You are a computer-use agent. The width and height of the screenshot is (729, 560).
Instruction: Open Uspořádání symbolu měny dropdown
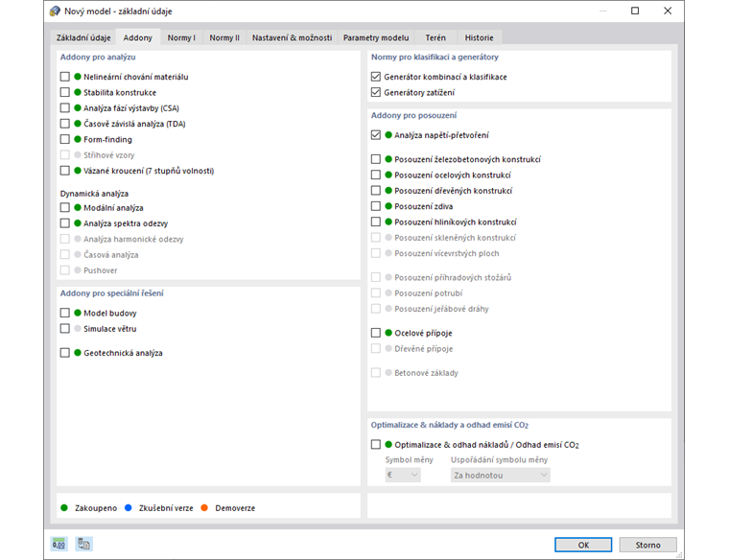coord(501,475)
